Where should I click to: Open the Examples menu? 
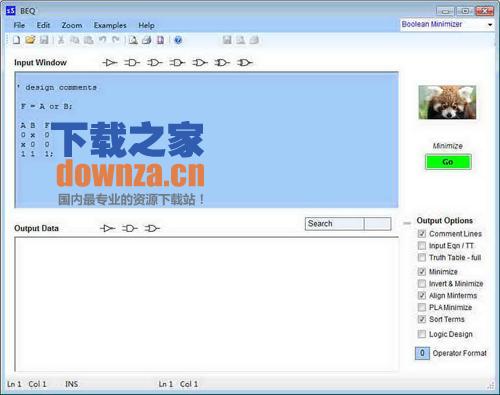click(x=110, y=25)
